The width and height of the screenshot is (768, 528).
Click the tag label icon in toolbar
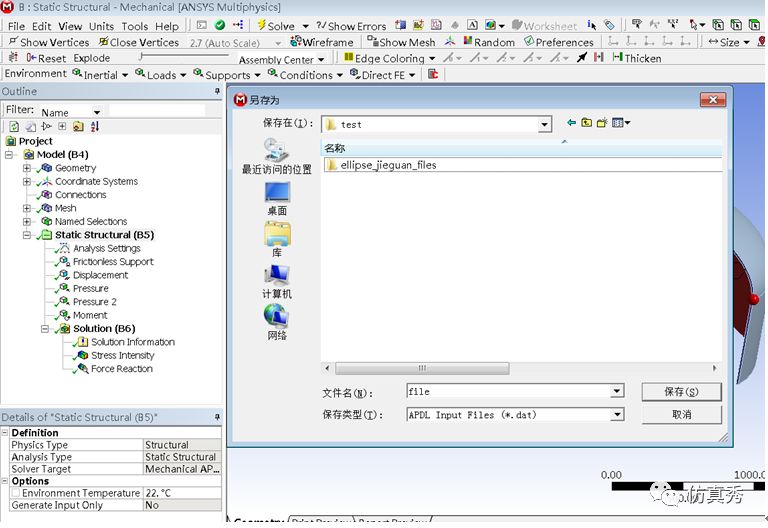coord(609,25)
